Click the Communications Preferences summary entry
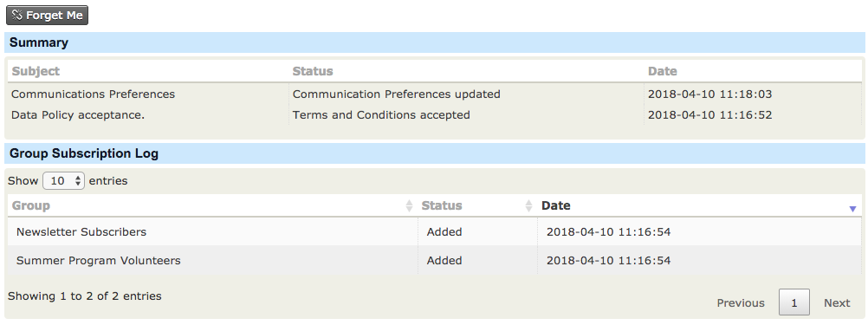868x325 pixels. click(93, 94)
